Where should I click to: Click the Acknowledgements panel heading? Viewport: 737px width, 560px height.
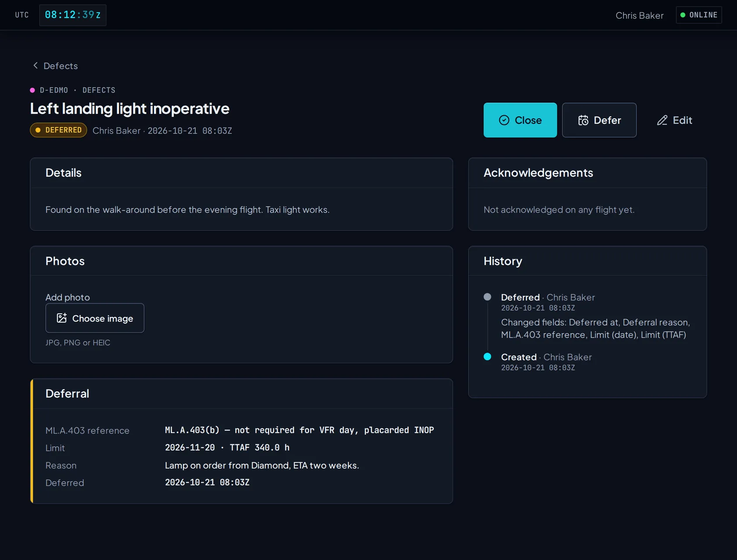pos(538,173)
